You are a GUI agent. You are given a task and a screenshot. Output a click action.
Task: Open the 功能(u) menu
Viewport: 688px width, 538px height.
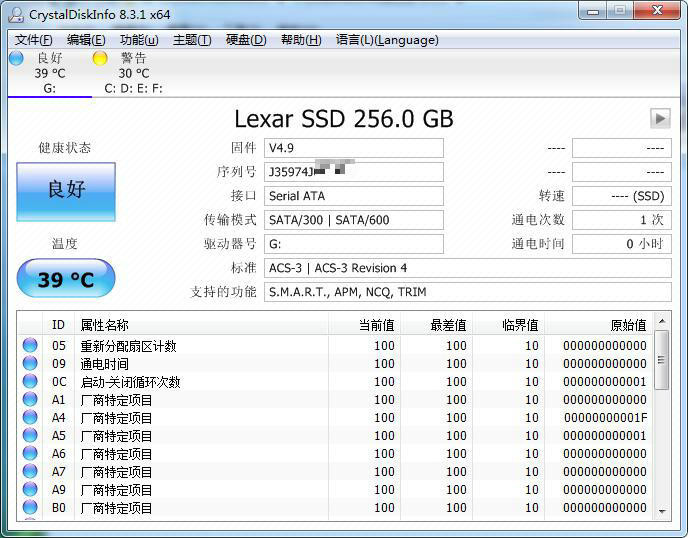[139, 40]
